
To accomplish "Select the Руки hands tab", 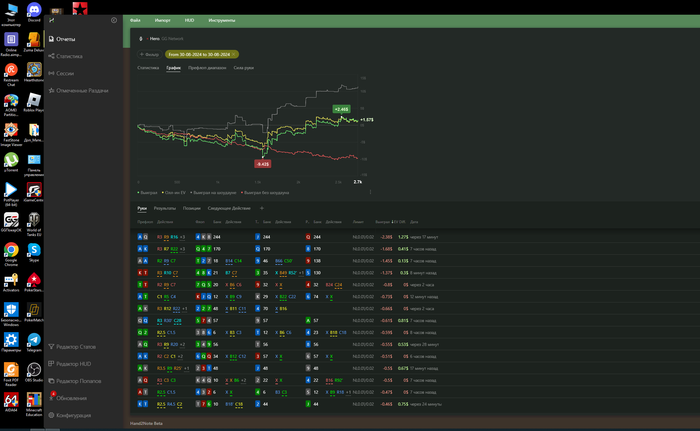I will coord(142,208).
